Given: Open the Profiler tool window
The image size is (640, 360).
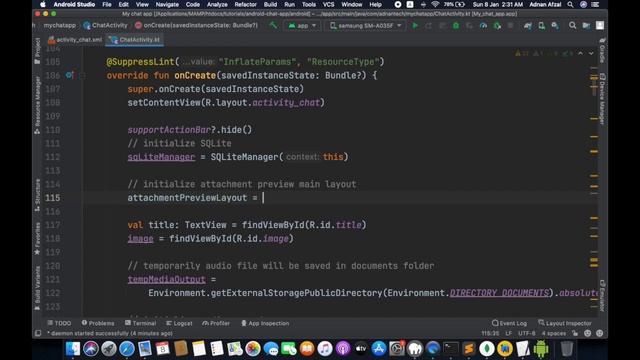Looking at the screenshot, I should click(x=216, y=323).
